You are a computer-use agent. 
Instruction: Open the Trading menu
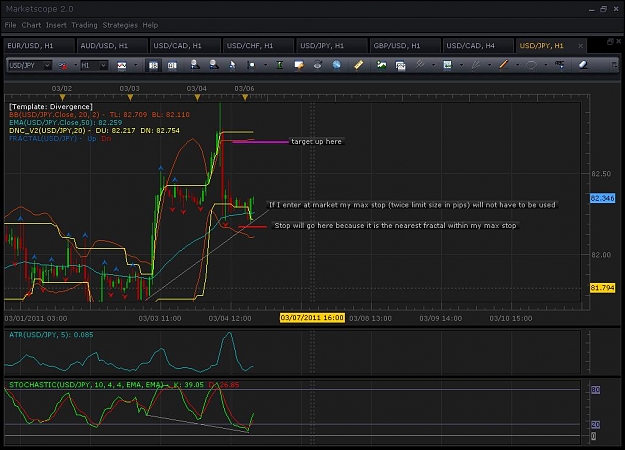coord(84,25)
